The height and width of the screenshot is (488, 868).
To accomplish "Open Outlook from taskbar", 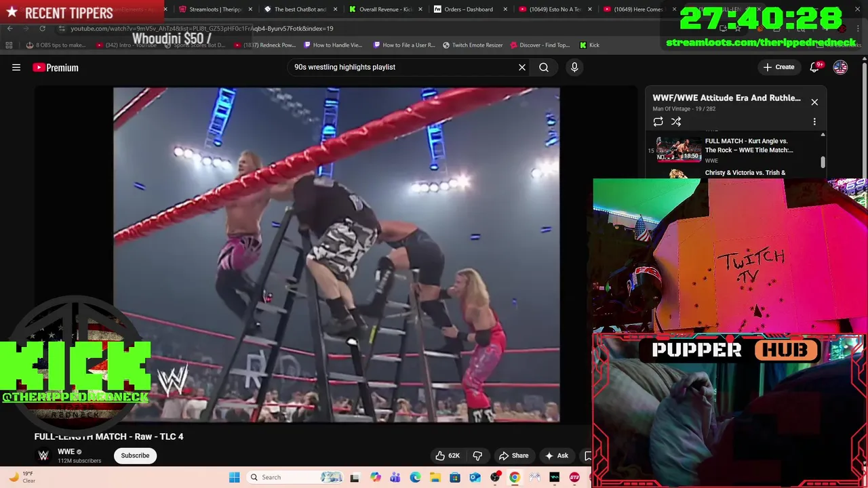I will click(x=475, y=477).
